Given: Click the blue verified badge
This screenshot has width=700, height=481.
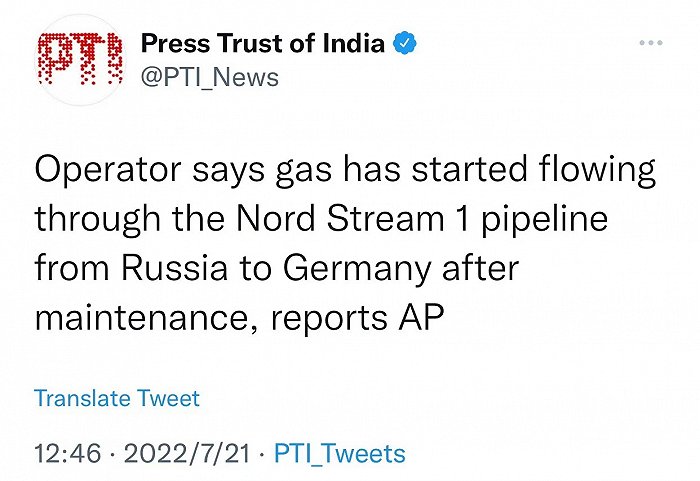Looking at the screenshot, I should (x=405, y=44).
